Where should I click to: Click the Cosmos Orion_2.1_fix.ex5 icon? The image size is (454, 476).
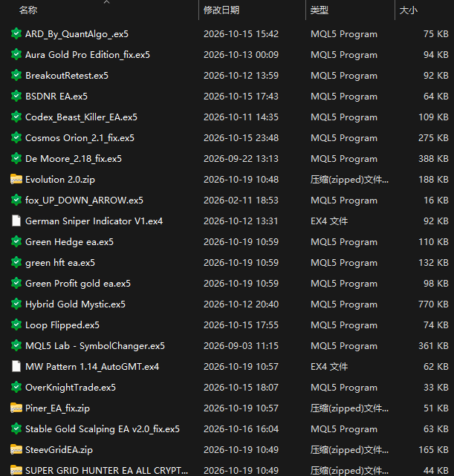[16, 138]
